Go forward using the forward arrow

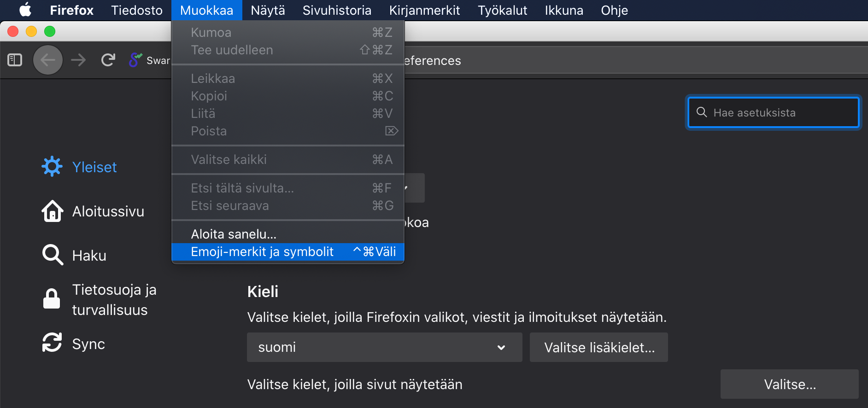click(x=78, y=60)
